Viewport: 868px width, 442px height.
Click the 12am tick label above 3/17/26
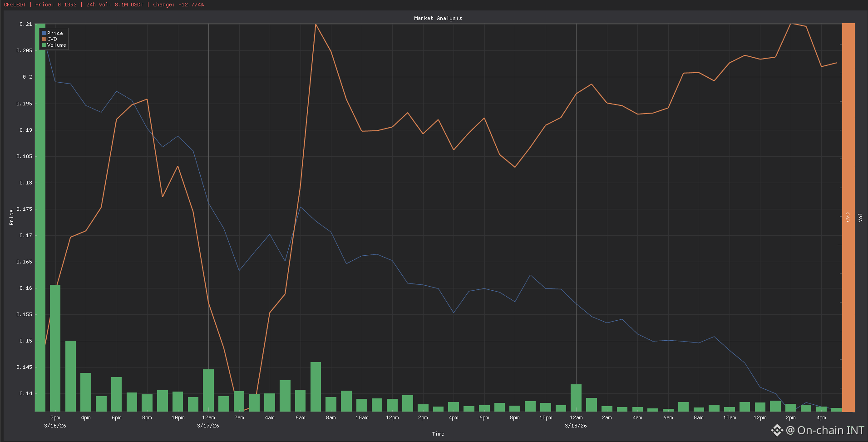click(208, 417)
